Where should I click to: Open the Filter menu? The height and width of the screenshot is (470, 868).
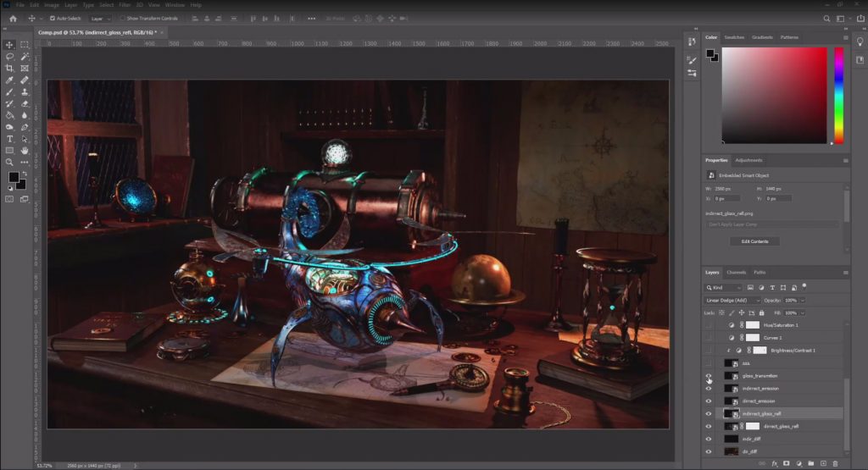tap(125, 5)
